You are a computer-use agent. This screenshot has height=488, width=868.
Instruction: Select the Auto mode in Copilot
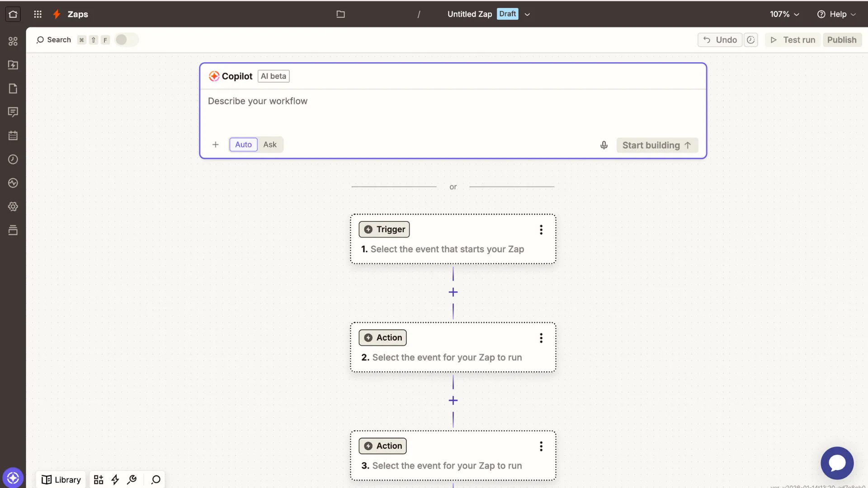point(243,145)
